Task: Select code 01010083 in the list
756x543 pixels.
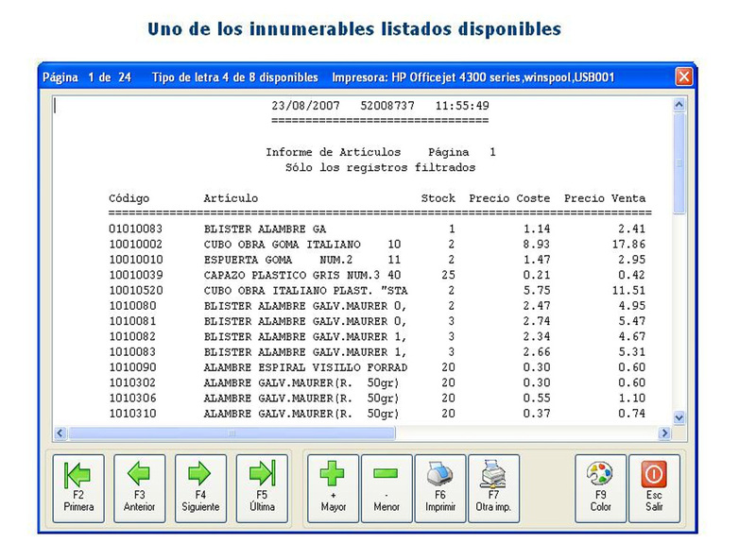Action: tap(135, 229)
